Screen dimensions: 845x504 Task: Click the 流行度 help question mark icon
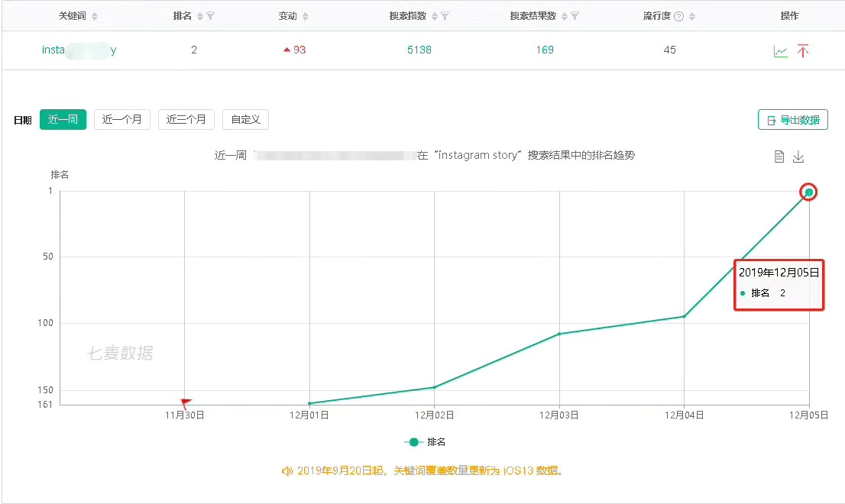point(679,17)
